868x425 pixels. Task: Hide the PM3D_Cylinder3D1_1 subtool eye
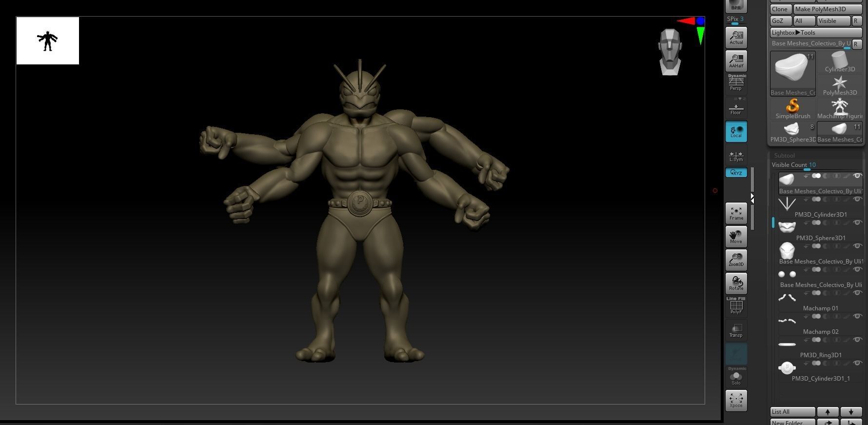[857, 363]
